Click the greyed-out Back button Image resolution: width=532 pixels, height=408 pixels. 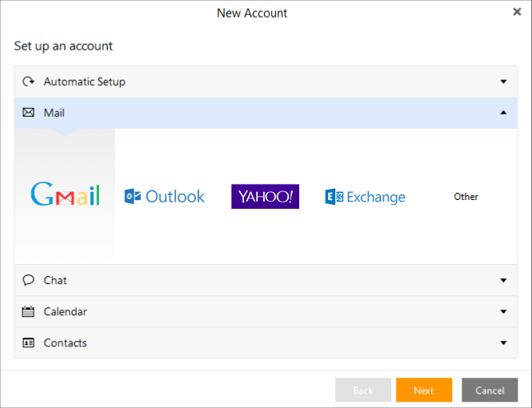point(363,390)
